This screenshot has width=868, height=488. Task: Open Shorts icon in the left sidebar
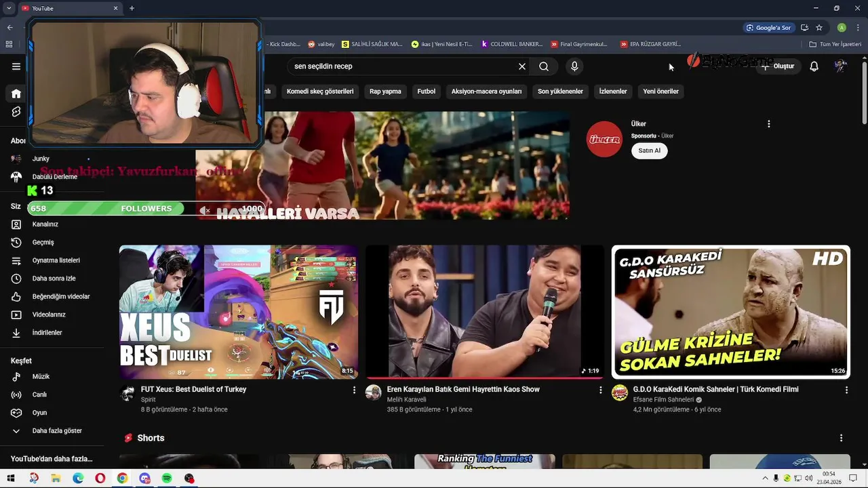[16, 112]
